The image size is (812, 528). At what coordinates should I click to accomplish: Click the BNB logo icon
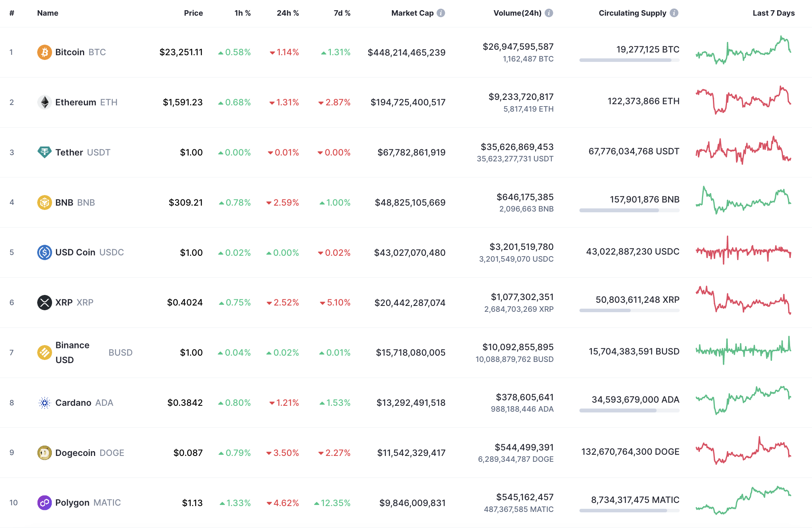[44, 202]
